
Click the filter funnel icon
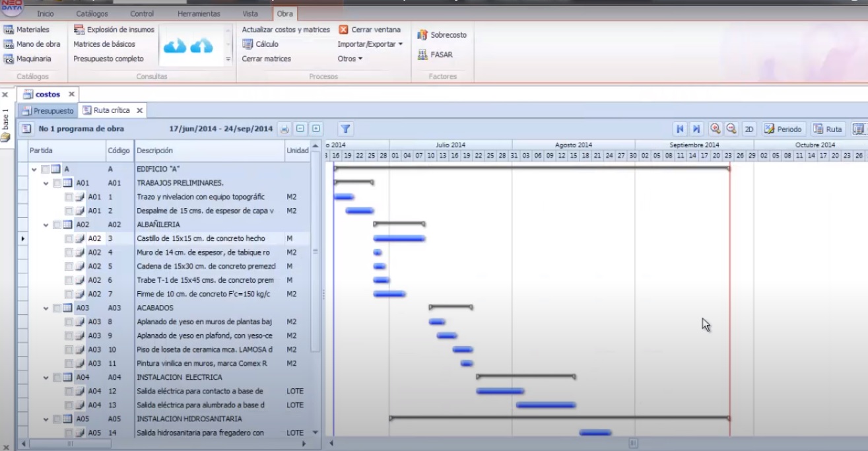click(x=345, y=129)
